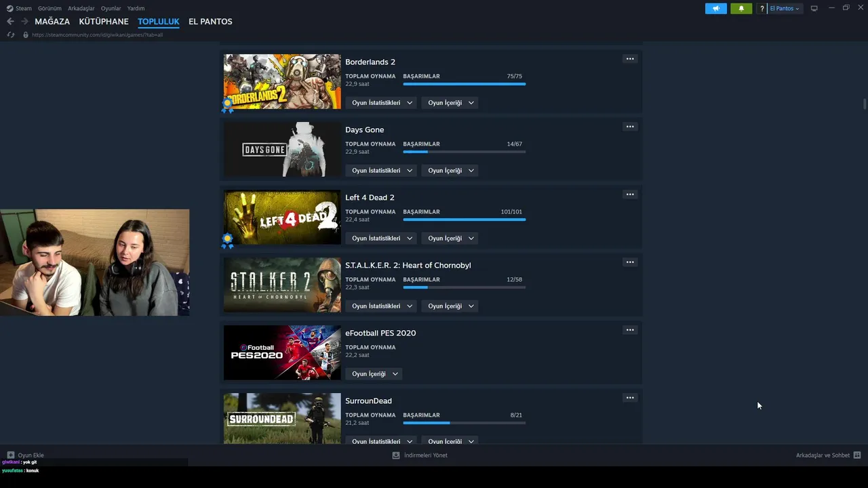868x488 pixels.
Task: Open Arkadaşlar ve Sohbet panel
Action: click(828, 455)
